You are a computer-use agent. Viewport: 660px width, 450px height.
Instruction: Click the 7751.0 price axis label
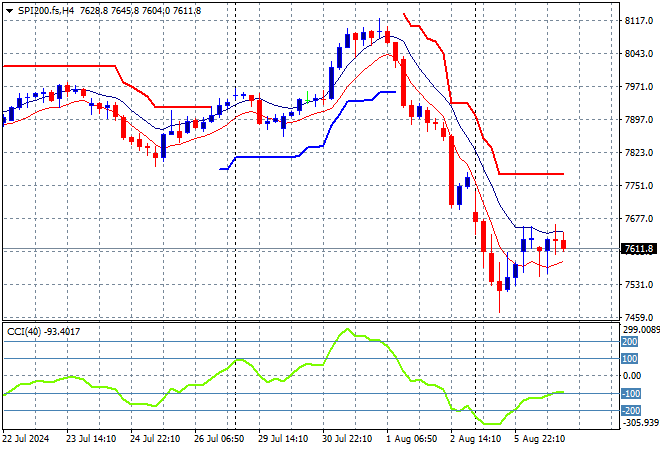pos(639,186)
